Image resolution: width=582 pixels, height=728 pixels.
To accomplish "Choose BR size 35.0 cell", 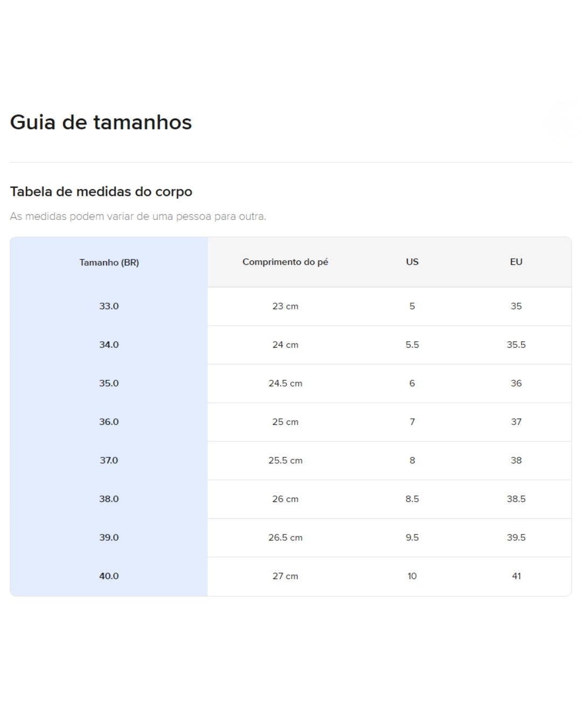I will (109, 383).
